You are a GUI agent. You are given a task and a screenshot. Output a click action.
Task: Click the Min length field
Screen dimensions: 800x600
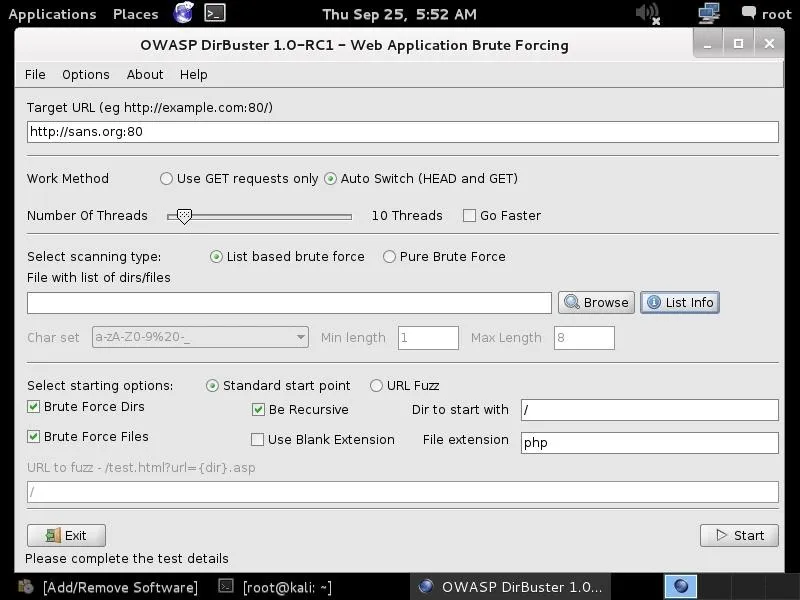(x=428, y=338)
